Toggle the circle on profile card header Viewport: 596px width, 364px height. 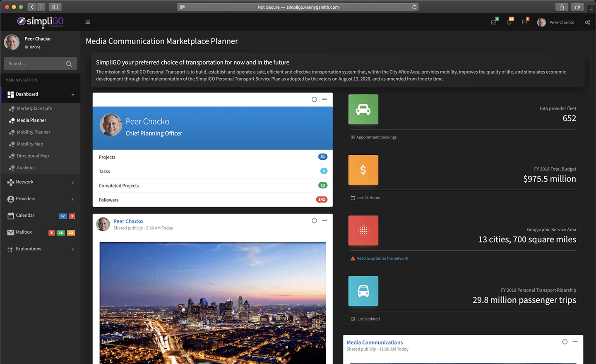[314, 99]
